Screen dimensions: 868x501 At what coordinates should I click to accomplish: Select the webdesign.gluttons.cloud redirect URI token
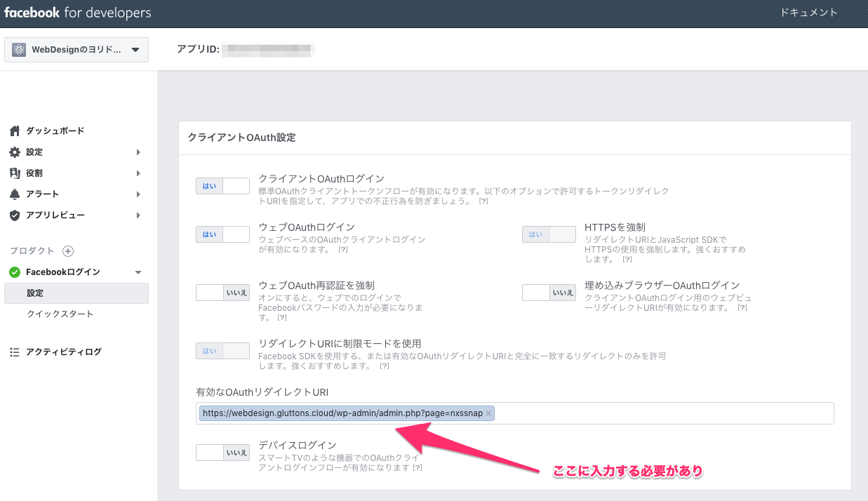347,413
